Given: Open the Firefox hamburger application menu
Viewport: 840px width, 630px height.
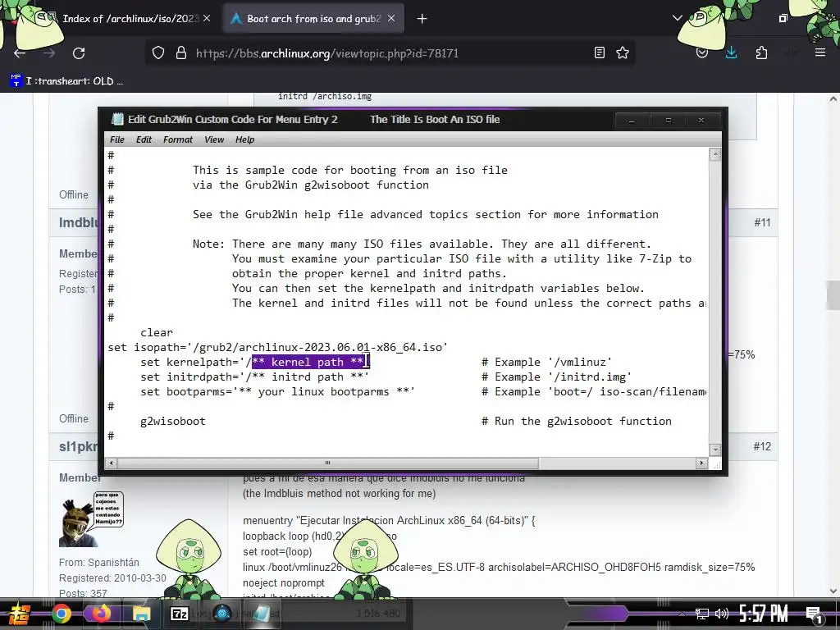Looking at the screenshot, I should (820, 52).
